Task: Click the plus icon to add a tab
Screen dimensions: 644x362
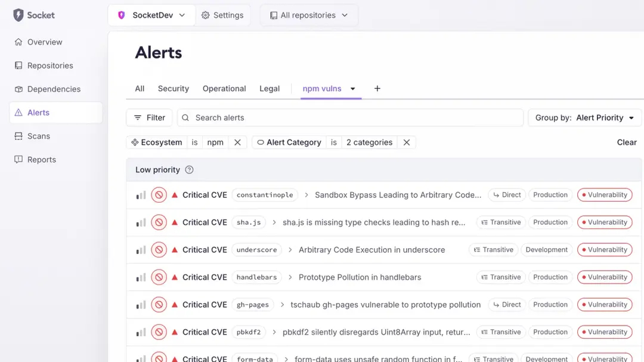Action: pos(377,89)
